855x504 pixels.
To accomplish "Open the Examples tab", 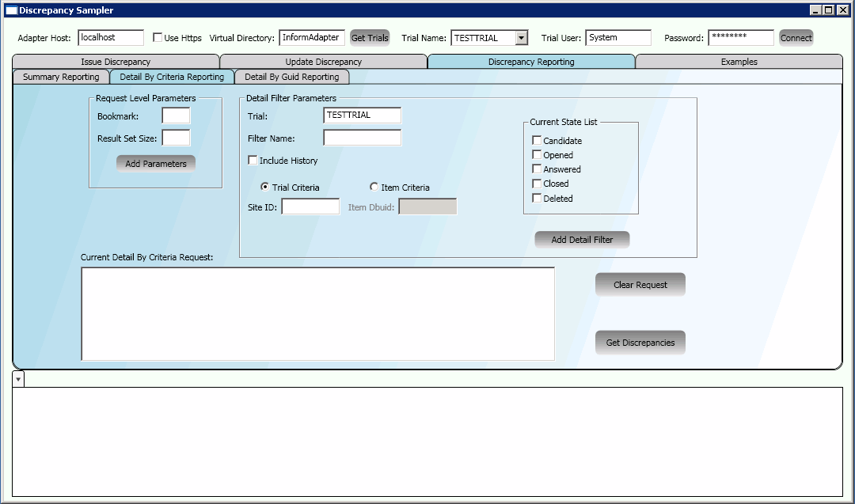I will pyautogui.click(x=739, y=62).
